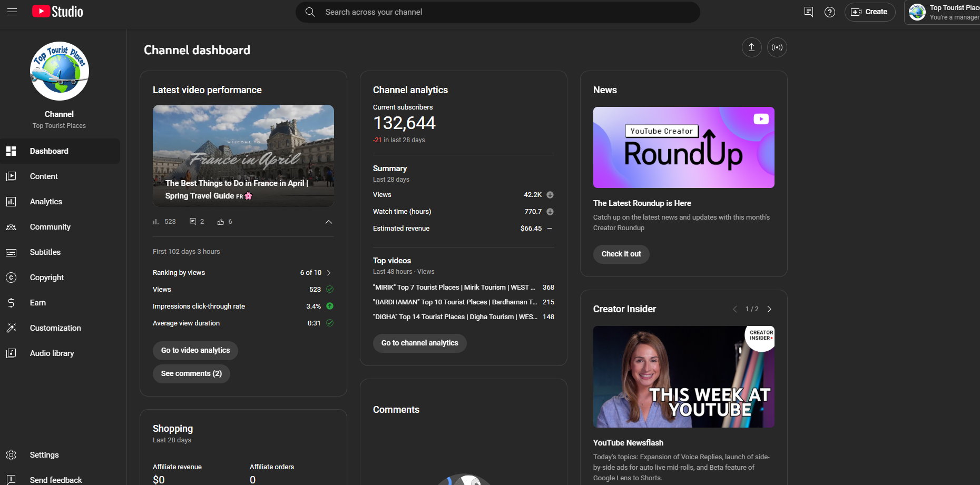Click the Send feedback icon
The width and height of the screenshot is (980, 485).
(11, 480)
